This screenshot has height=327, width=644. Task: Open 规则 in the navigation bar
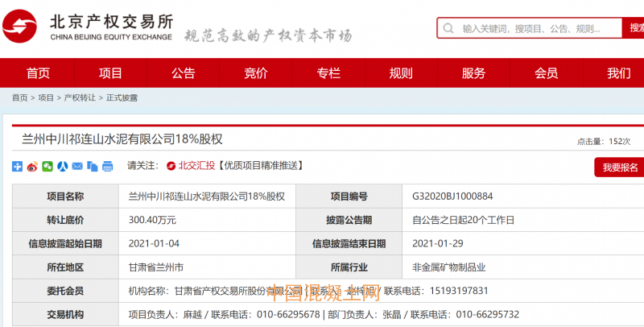401,73
